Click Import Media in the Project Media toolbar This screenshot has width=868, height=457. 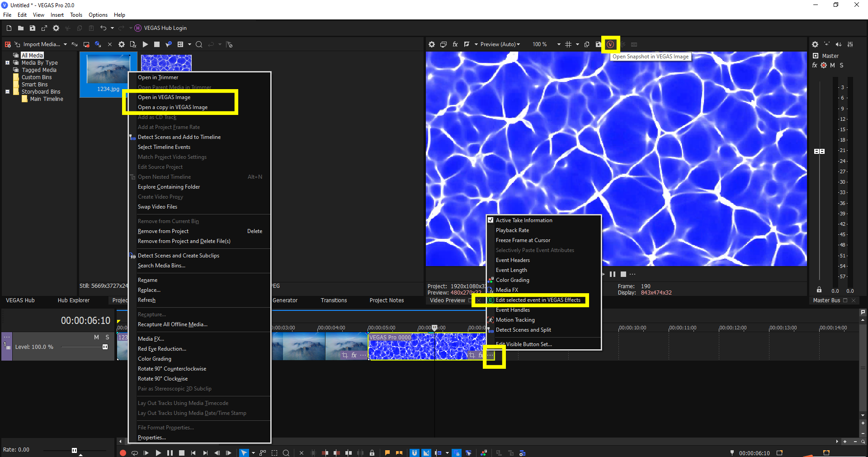(x=37, y=44)
